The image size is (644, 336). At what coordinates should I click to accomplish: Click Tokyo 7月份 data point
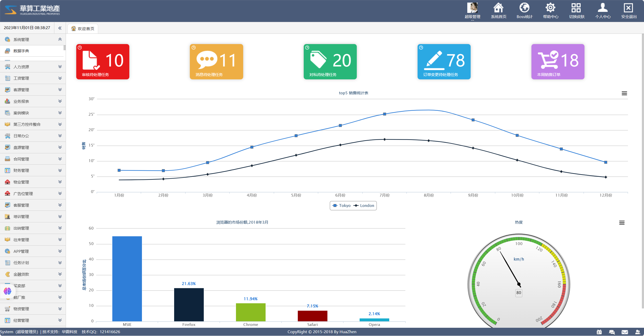(x=385, y=114)
